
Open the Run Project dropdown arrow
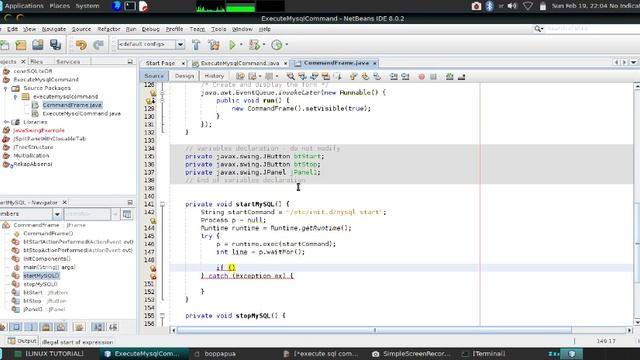point(241,44)
